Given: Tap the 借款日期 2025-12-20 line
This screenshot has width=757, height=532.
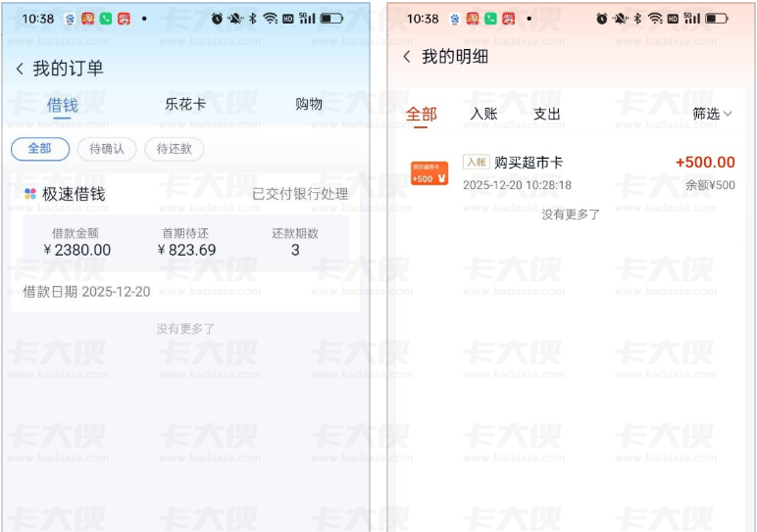Looking at the screenshot, I should tap(87, 292).
